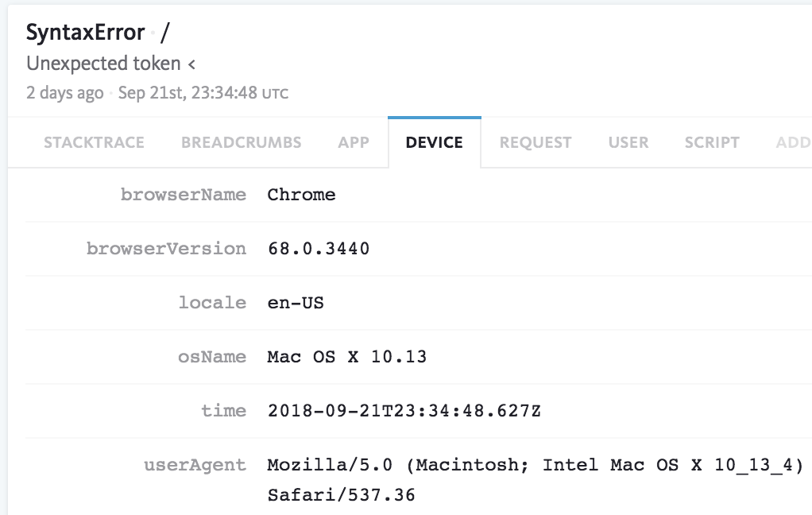Open the partially visible ADD tab

(793, 142)
